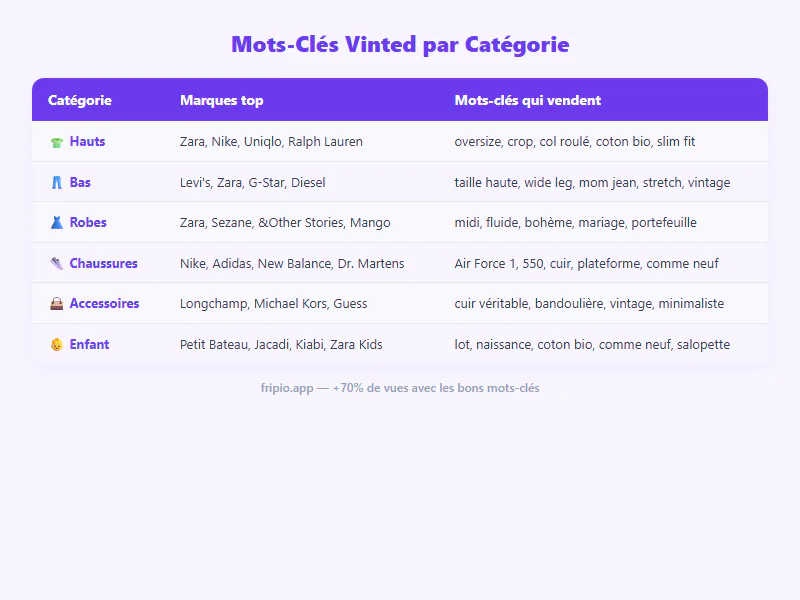This screenshot has width=800, height=600.
Task: Click the Mots-clés qui vendent column header
Action: point(528,101)
